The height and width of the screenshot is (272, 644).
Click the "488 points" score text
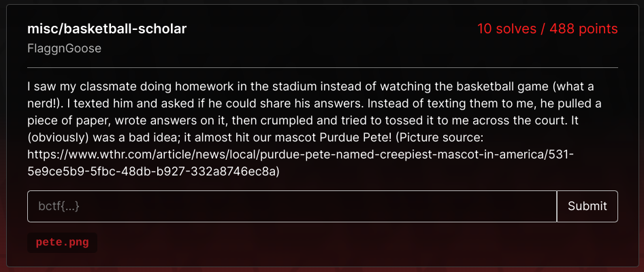(x=583, y=29)
